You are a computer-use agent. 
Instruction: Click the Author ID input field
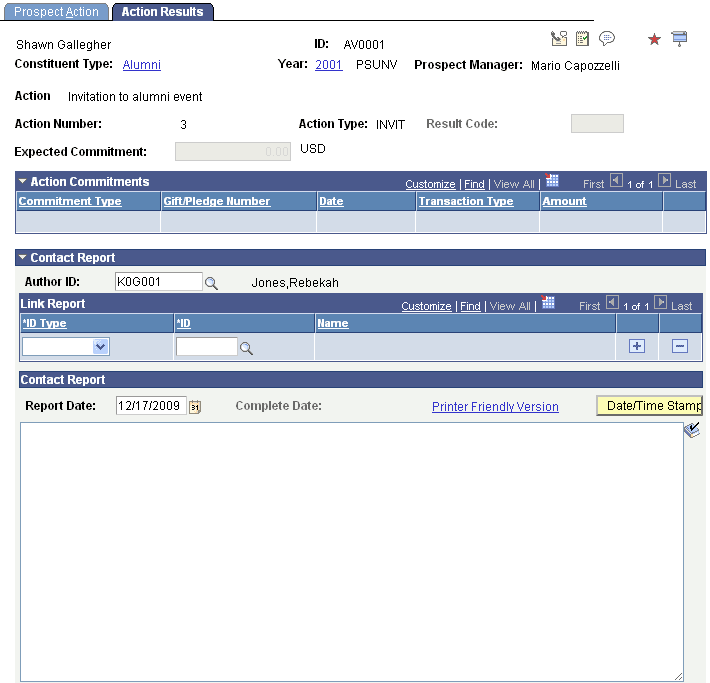pos(158,282)
